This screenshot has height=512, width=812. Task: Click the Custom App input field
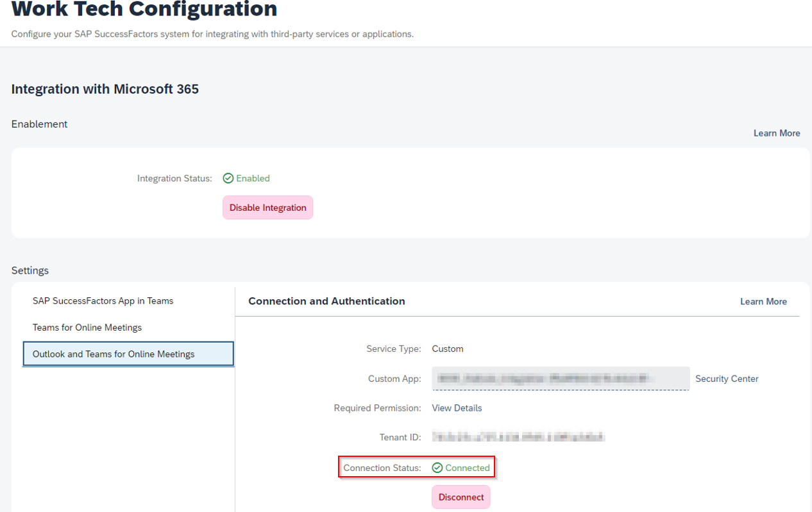[x=561, y=379]
